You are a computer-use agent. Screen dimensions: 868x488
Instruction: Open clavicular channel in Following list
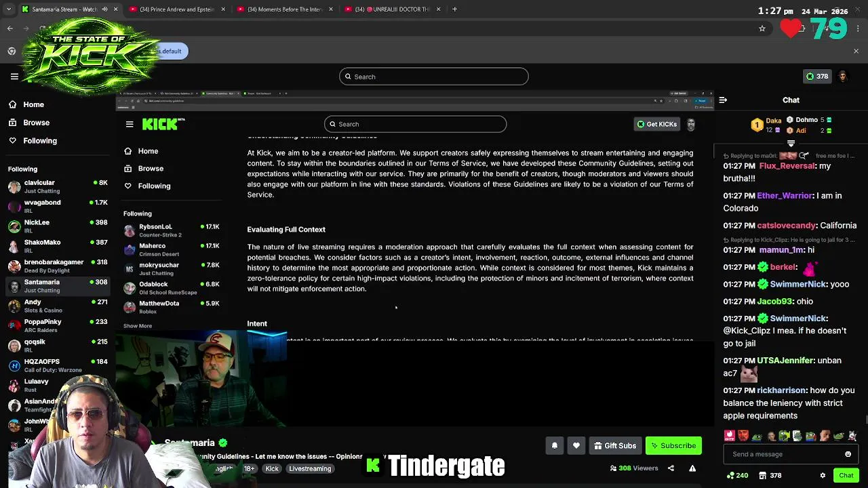tap(58, 186)
